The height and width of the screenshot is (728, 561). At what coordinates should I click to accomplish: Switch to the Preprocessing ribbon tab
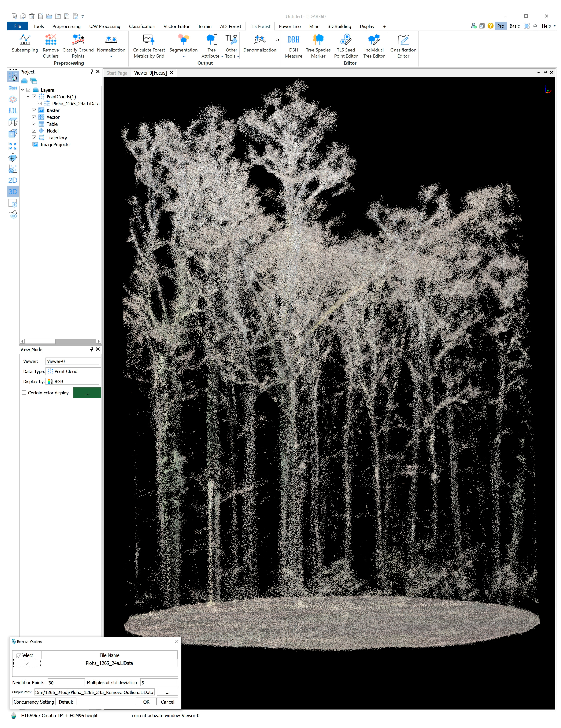pos(66,26)
